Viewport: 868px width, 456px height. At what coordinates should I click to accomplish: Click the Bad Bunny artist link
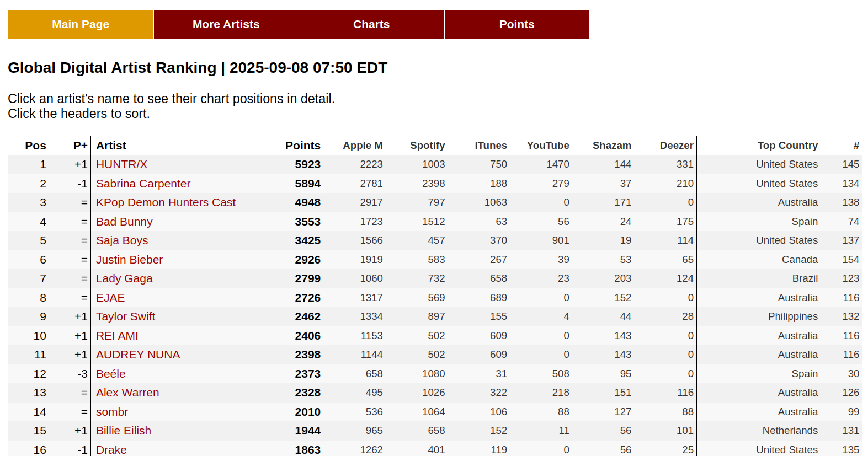124,222
